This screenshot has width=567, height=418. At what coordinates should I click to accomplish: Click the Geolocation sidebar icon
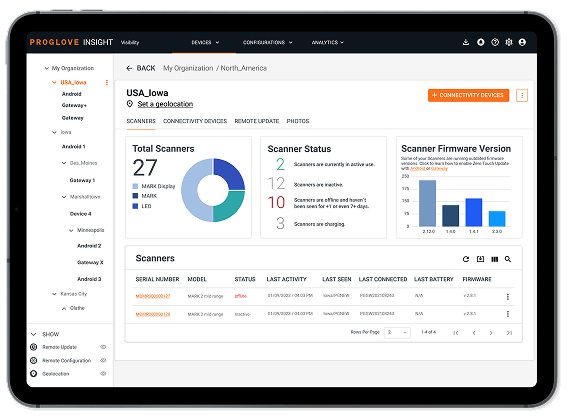click(34, 374)
